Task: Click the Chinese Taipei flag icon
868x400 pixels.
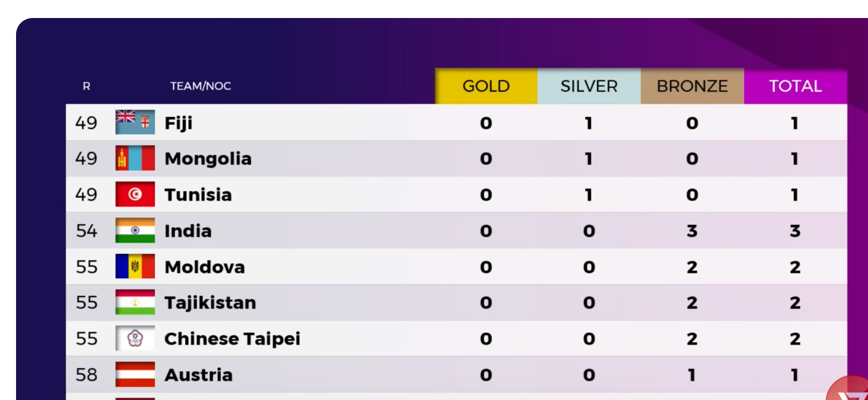Action: pyautogui.click(x=135, y=338)
